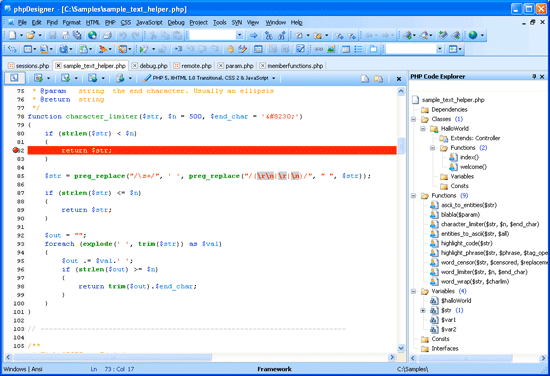The width and height of the screenshot is (550, 376).
Task: Select welcome() under HalloWorld class
Action: tap(472, 167)
